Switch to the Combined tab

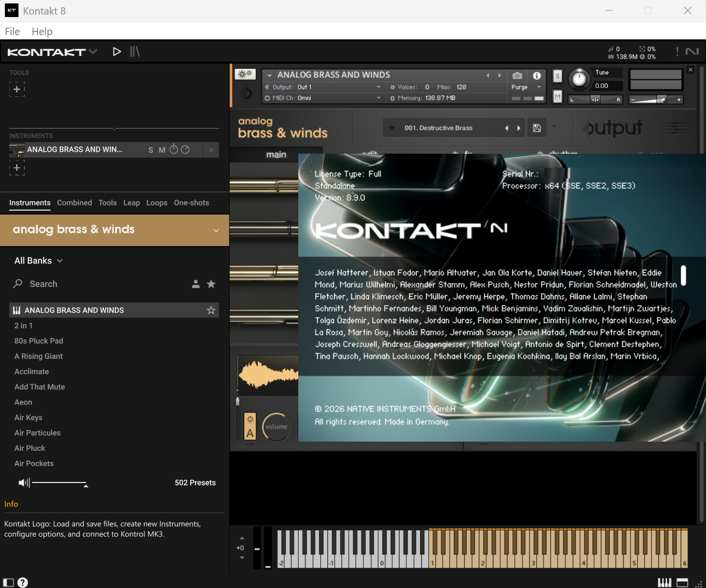(74, 203)
